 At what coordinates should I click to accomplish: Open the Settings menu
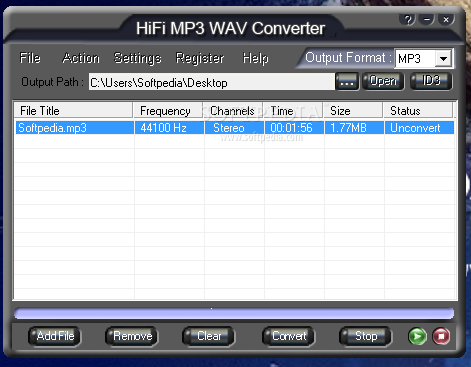pos(138,58)
